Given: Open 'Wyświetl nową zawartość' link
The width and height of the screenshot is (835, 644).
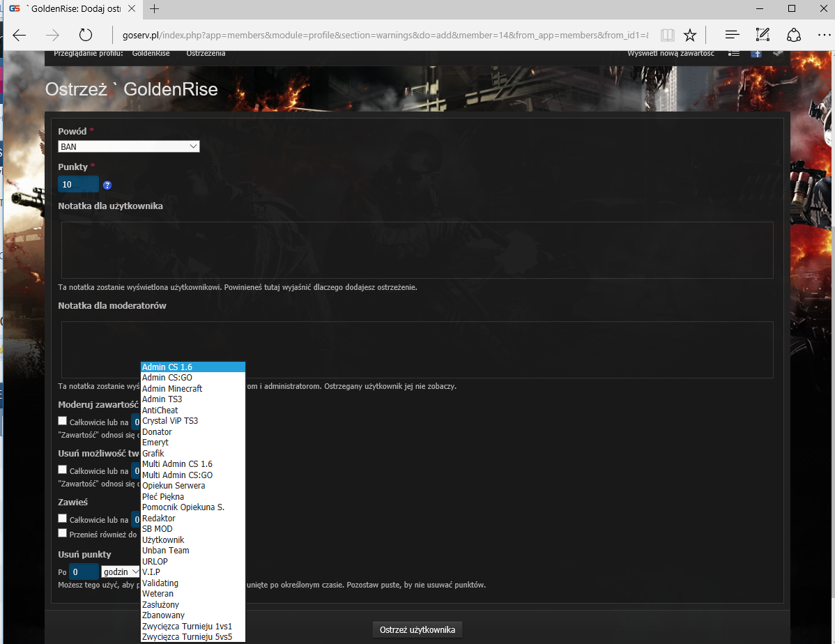Looking at the screenshot, I should click(x=671, y=53).
